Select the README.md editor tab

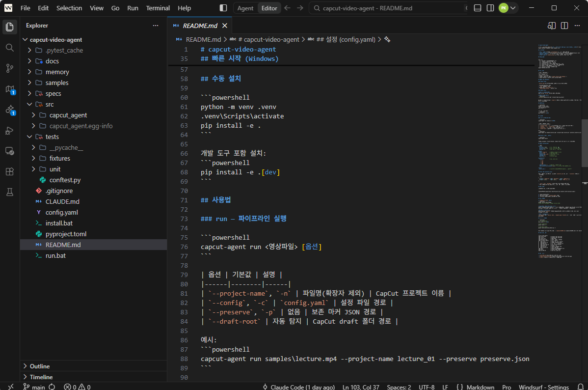click(200, 26)
